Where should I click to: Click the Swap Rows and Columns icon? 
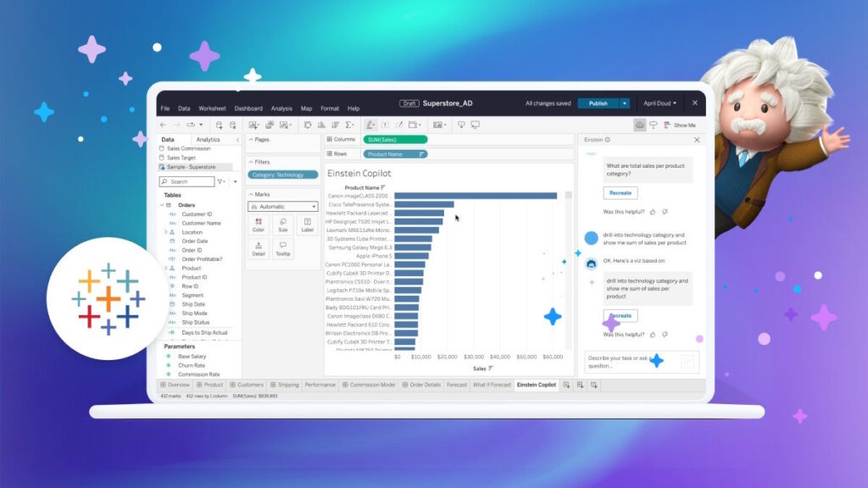point(308,125)
